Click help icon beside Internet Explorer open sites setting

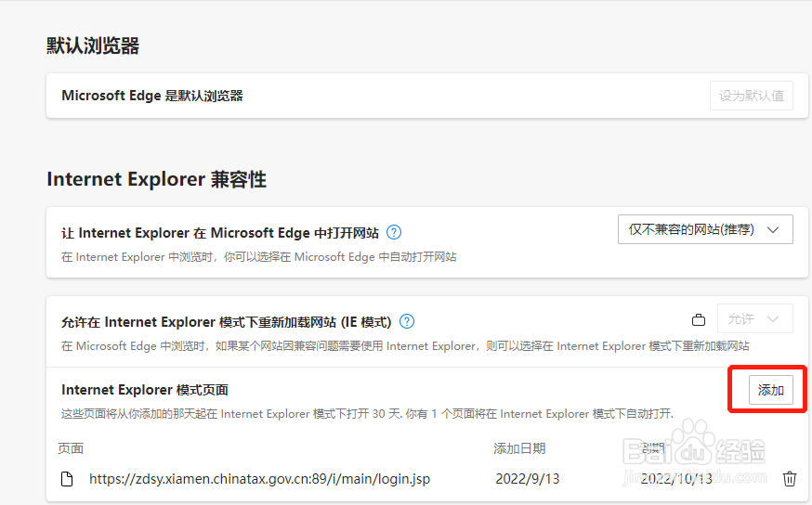394,232
